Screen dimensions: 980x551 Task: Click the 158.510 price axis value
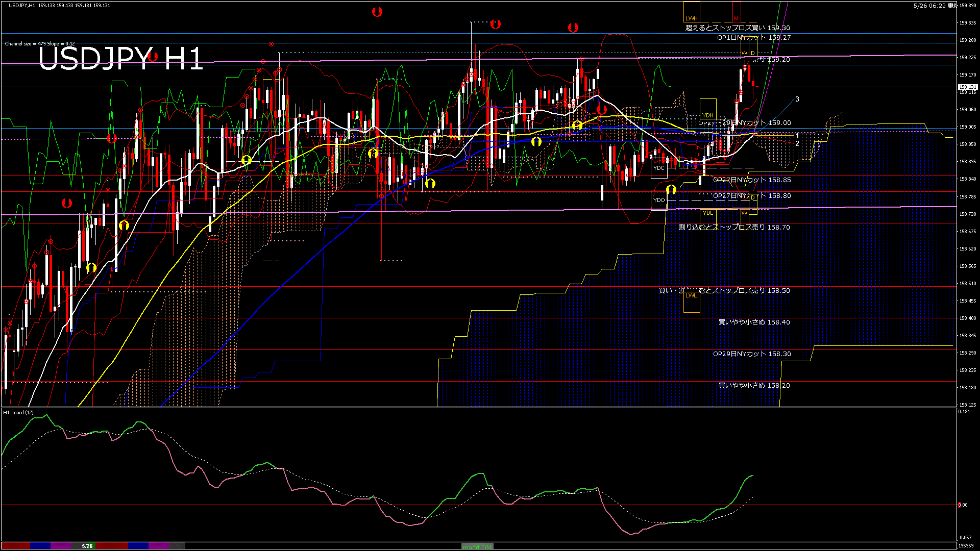point(968,284)
